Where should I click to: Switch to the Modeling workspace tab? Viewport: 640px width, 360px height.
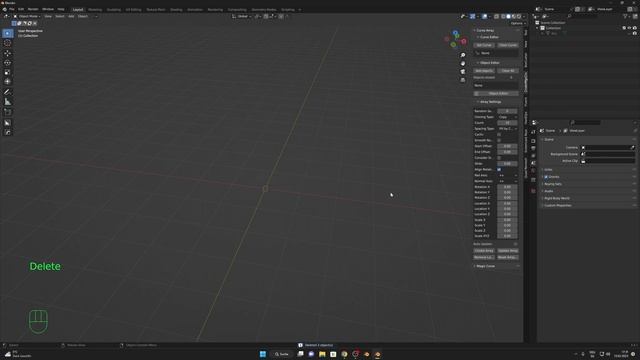[95, 9]
